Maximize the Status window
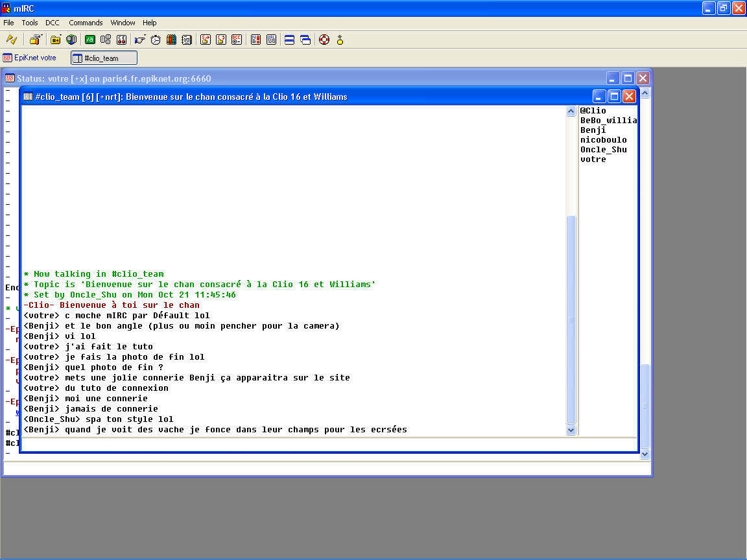747x560 pixels. tap(628, 78)
